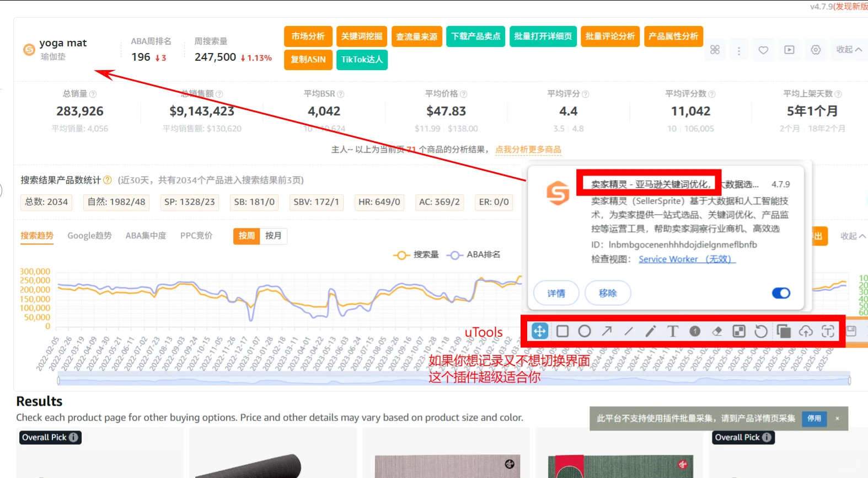Collapse the chart section with 收起
The height and width of the screenshot is (478, 868).
point(853,236)
